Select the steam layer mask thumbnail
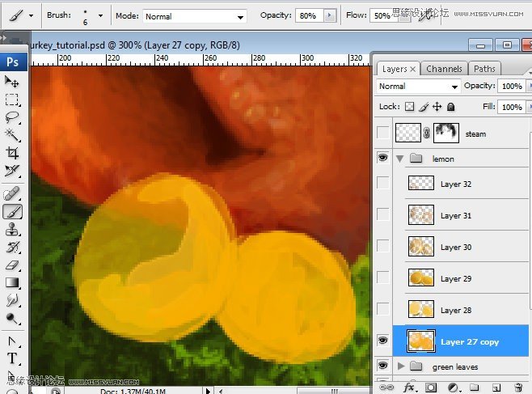 click(446, 133)
